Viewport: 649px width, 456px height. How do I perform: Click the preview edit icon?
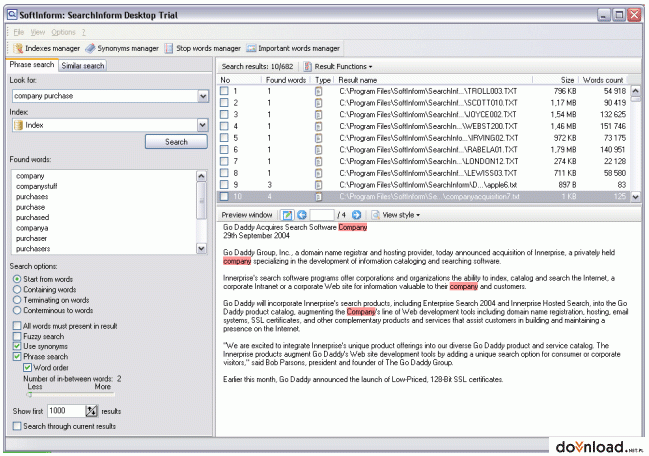pos(286,215)
